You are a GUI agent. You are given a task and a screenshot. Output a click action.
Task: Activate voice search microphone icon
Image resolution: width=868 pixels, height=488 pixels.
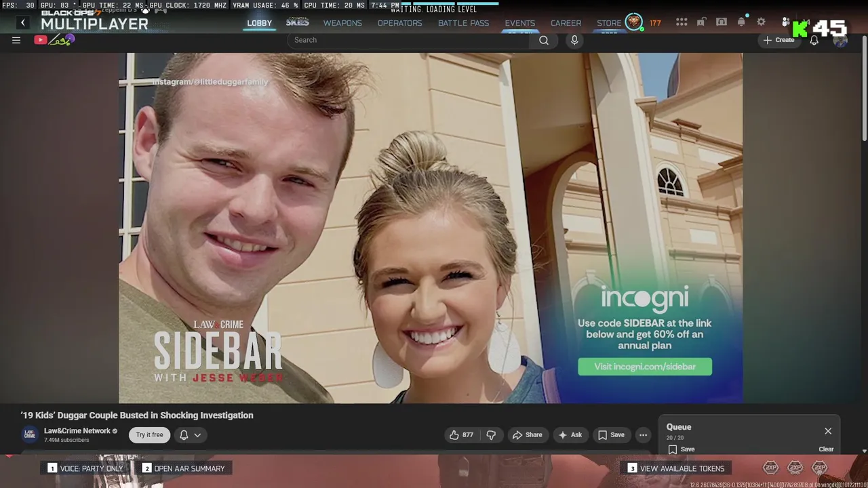click(574, 40)
